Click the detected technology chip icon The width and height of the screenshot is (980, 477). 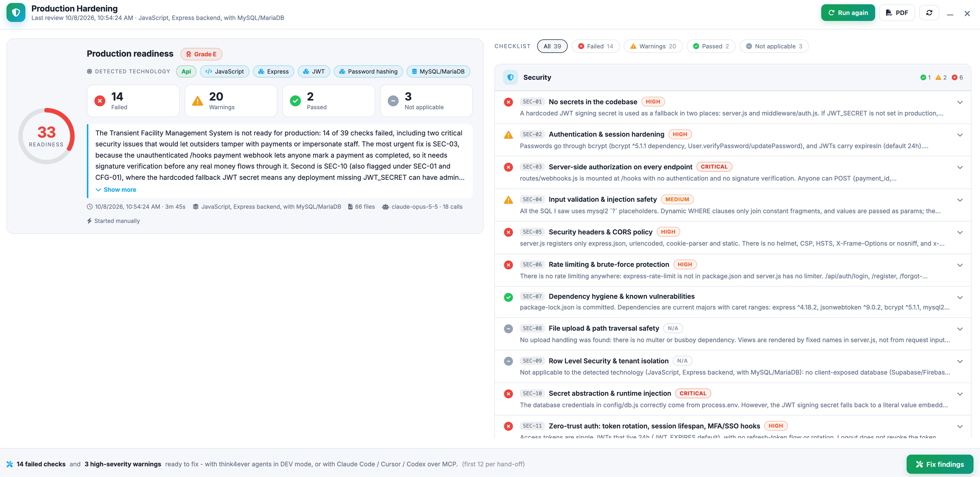[x=89, y=72]
